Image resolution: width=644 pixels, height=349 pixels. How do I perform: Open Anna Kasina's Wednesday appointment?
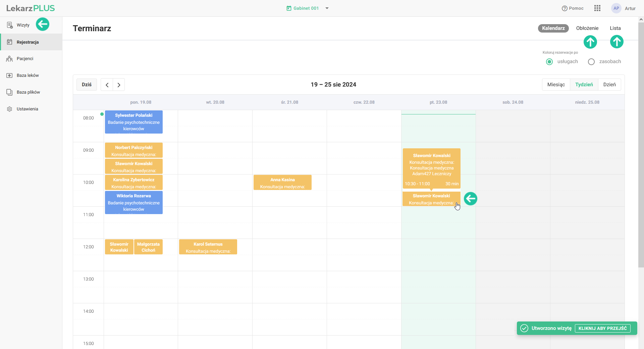click(x=282, y=183)
